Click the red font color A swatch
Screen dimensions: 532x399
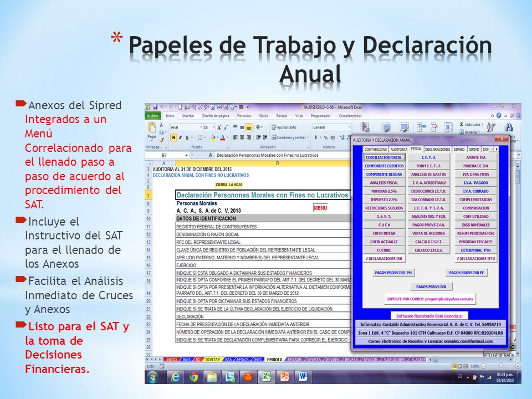[223, 137]
